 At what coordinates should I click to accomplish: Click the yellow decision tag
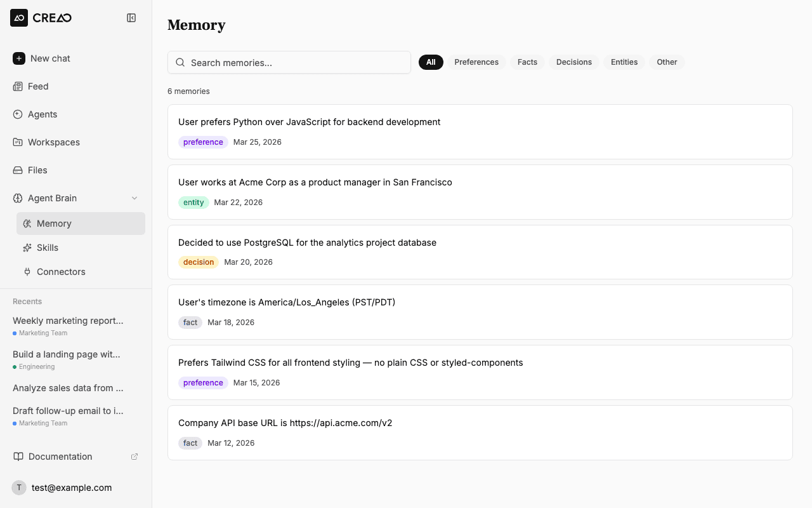[199, 262]
